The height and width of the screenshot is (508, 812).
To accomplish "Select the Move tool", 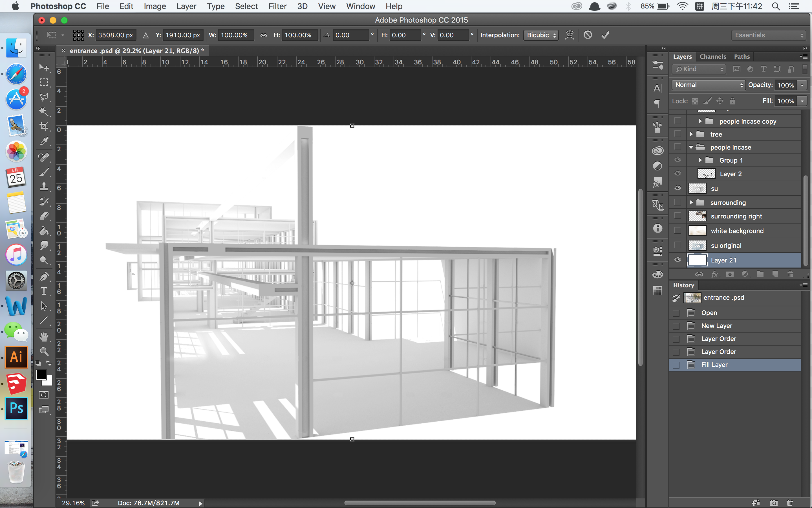I will (x=44, y=67).
